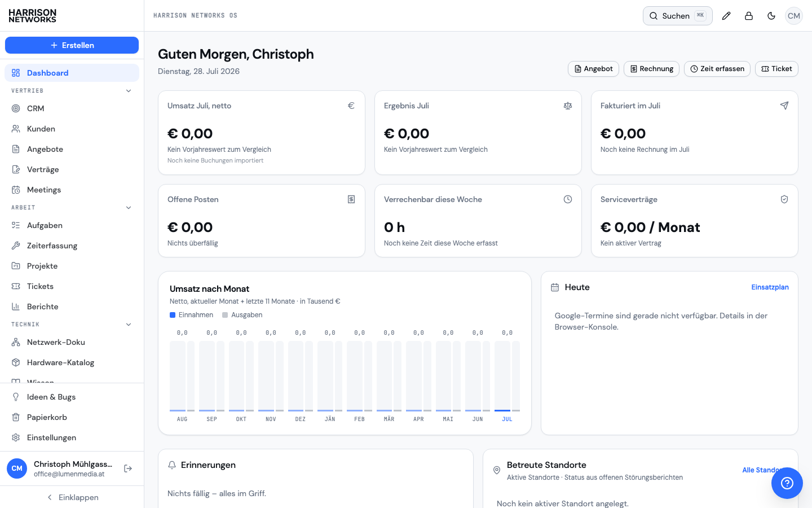This screenshot has height=508, width=812.
Task: Toggle Ausgaben legend in chart
Action: click(242, 315)
